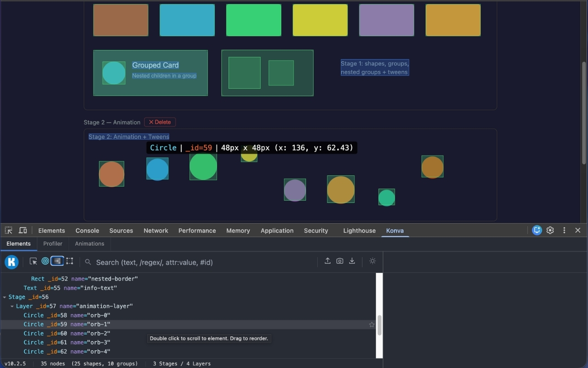Click the smaller nested green square
This screenshot has width=588, height=368.
[281, 73]
